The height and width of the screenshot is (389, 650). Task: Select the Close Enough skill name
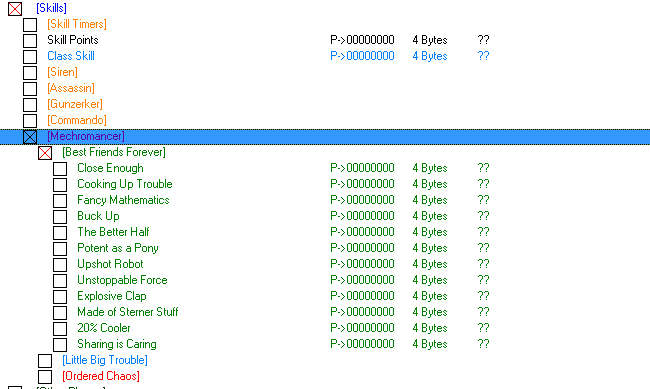point(110,168)
